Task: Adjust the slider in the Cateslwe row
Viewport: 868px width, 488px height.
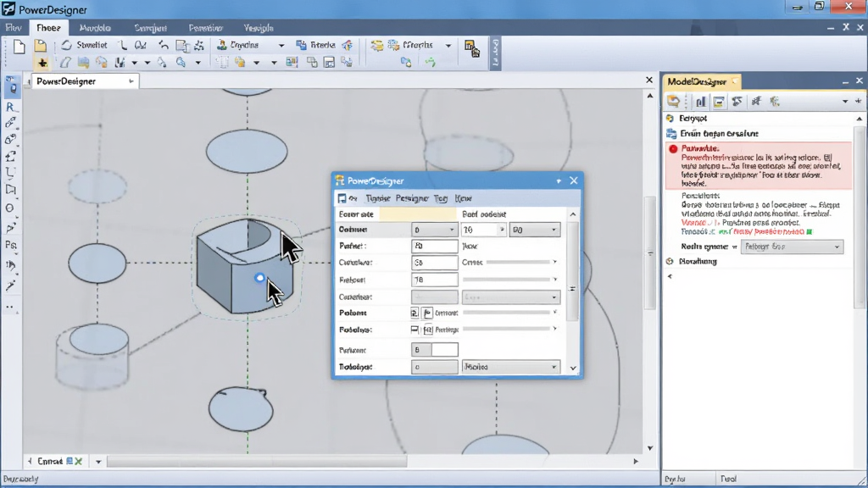Action: coord(521,263)
